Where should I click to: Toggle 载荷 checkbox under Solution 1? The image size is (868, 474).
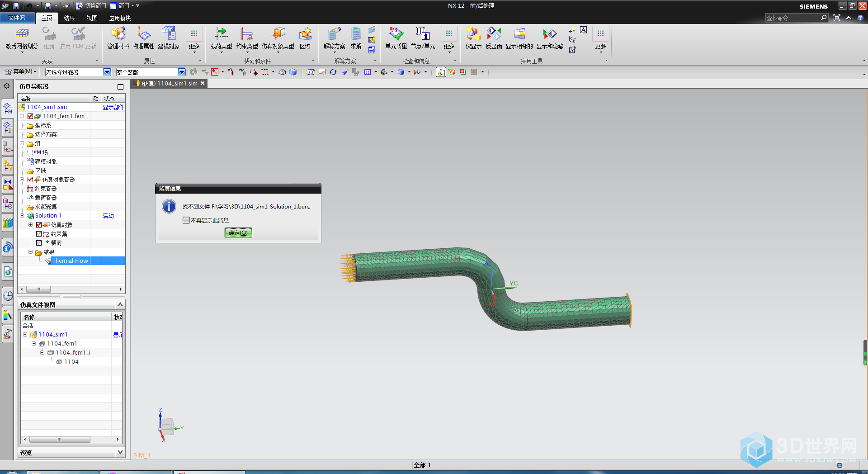tap(39, 243)
